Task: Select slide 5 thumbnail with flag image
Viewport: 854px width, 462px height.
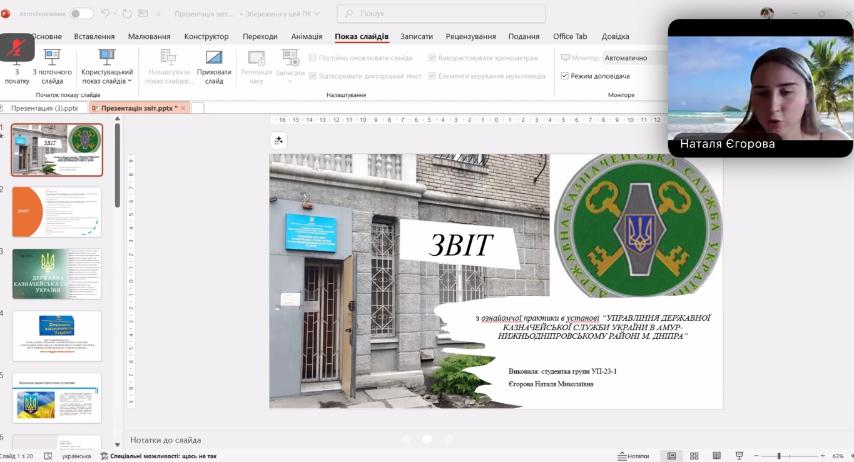Action: (x=57, y=398)
